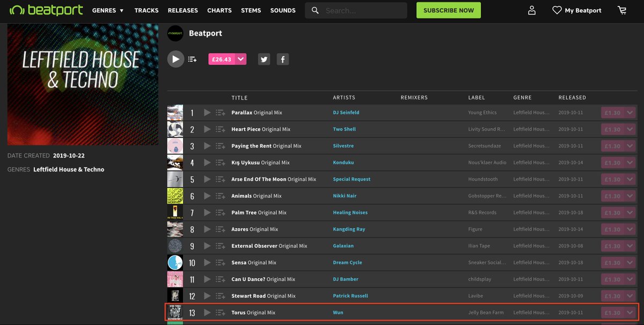Add Parallax to the queue
The height and width of the screenshot is (325, 644).
pyautogui.click(x=220, y=113)
